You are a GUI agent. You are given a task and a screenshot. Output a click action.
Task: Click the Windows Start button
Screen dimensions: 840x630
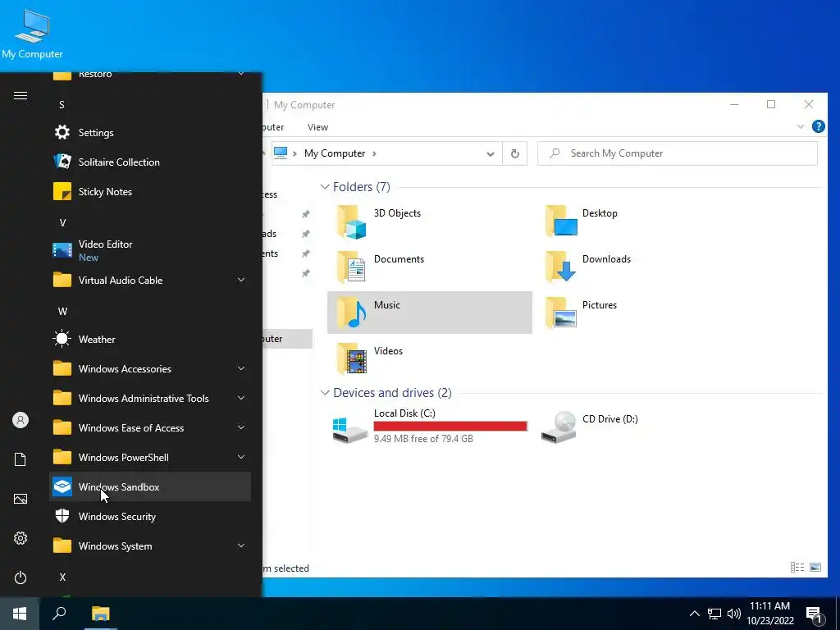[20, 614]
